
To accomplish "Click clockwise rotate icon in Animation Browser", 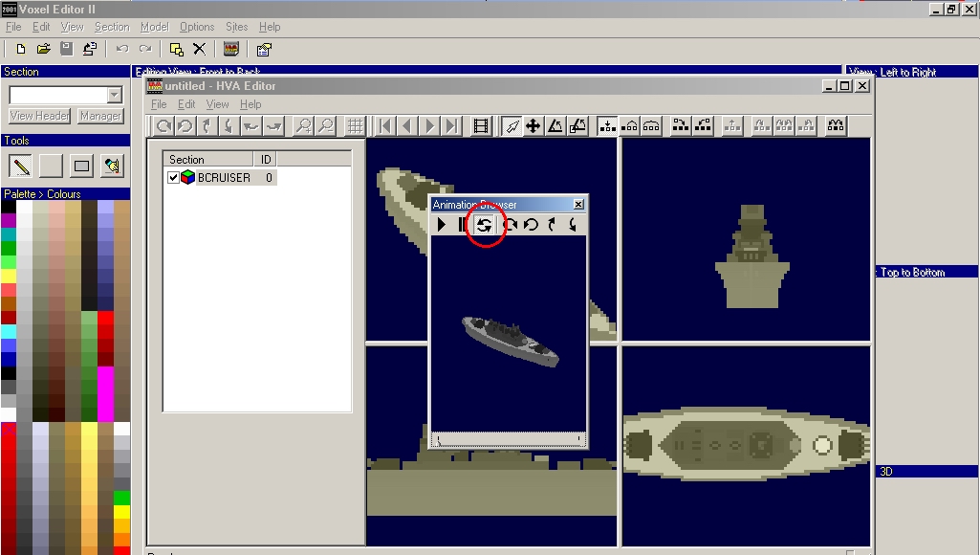I will (x=510, y=224).
